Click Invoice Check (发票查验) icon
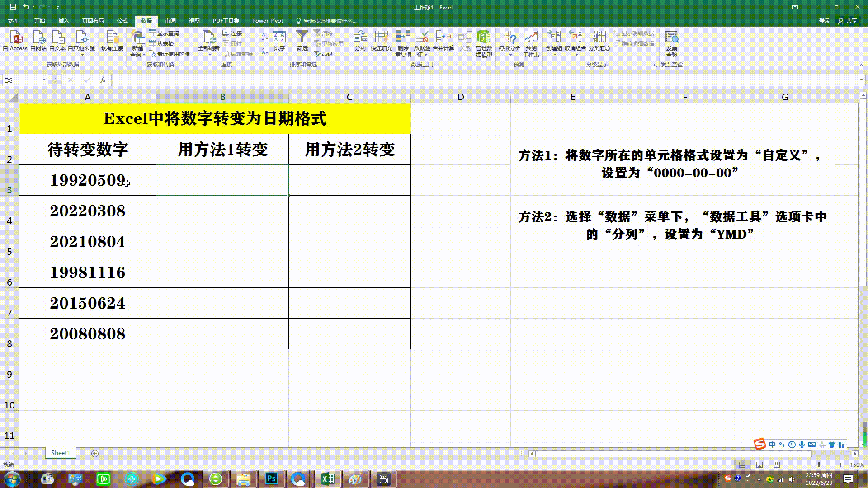 coord(672,44)
